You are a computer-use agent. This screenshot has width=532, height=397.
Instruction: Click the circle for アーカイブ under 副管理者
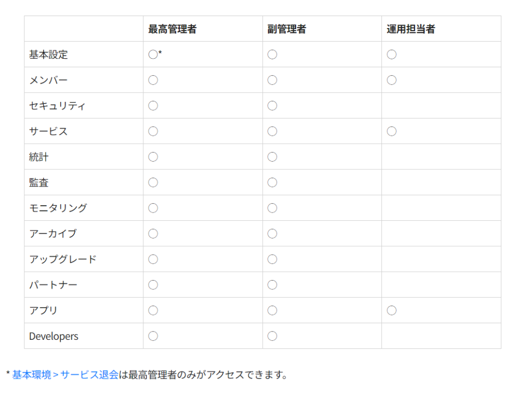coord(272,234)
